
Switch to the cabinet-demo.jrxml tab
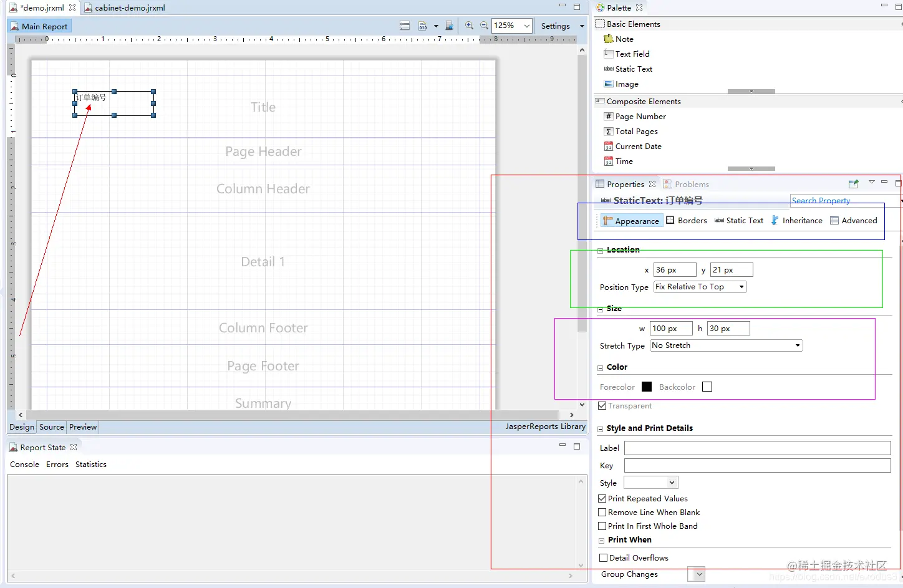125,7
